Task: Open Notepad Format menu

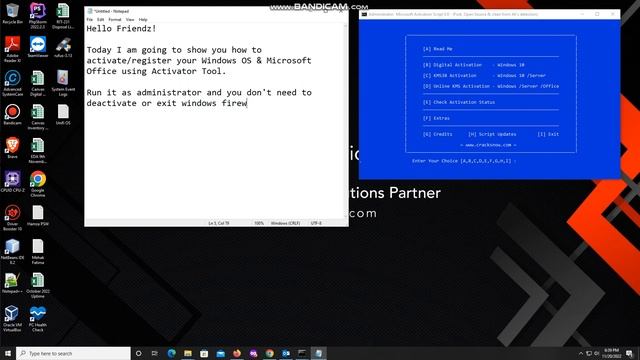Action: pyautogui.click(x=115, y=20)
